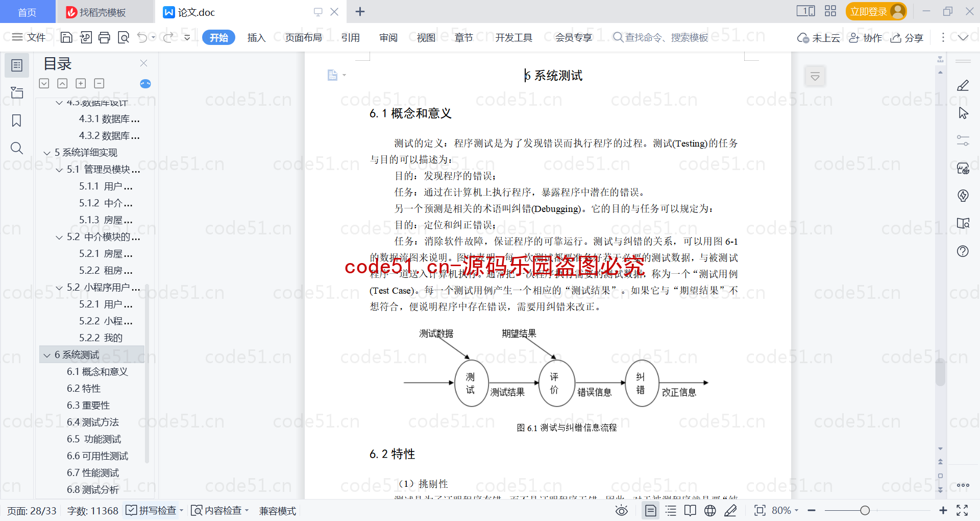Click the fullscreen icon in status bar

(962, 510)
